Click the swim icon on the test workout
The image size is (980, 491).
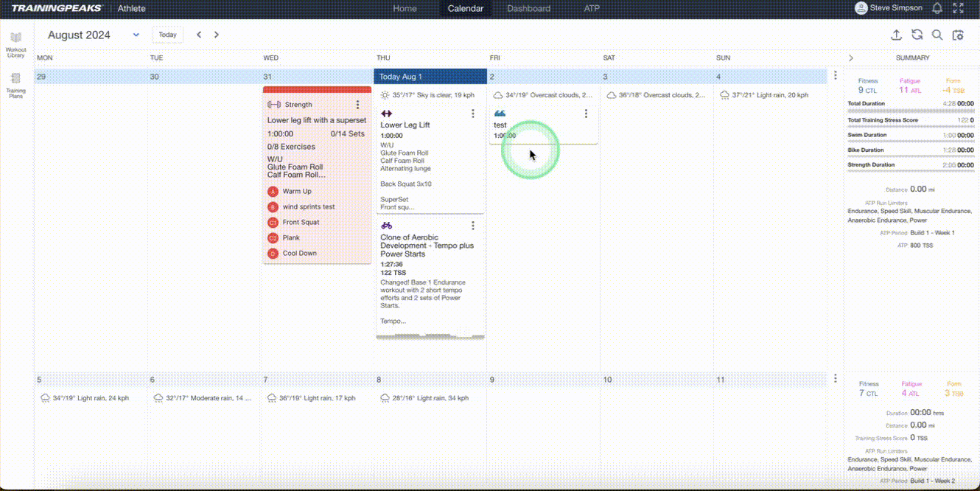pos(501,113)
